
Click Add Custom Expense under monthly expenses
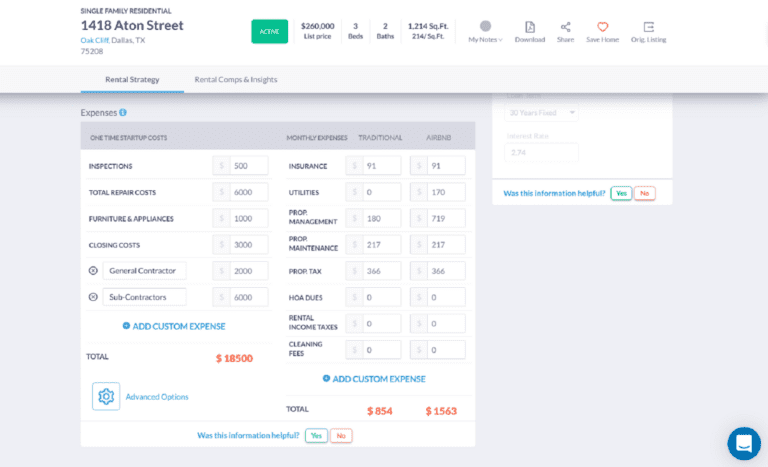pyautogui.click(x=373, y=379)
